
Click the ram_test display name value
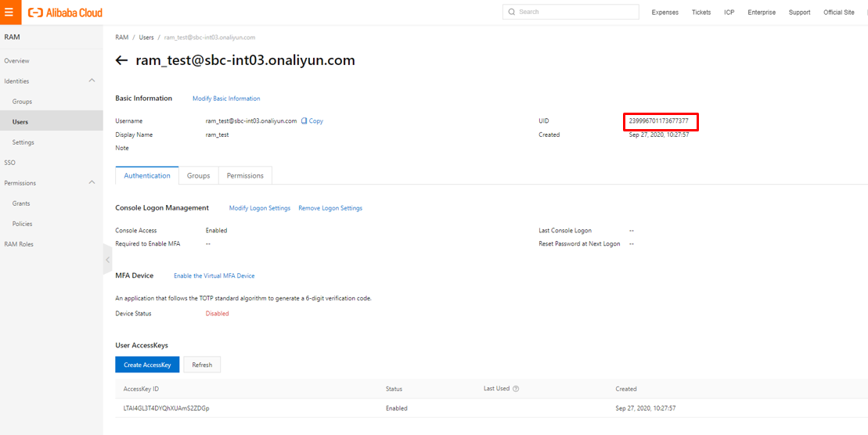(x=217, y=135)
